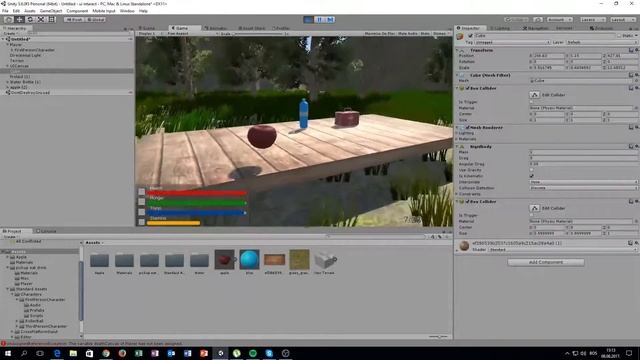Screen dimensions: 640x360
Task: Toggle the Mesh Renderer enabled checkbox
Action: click(x=468, y=127)
